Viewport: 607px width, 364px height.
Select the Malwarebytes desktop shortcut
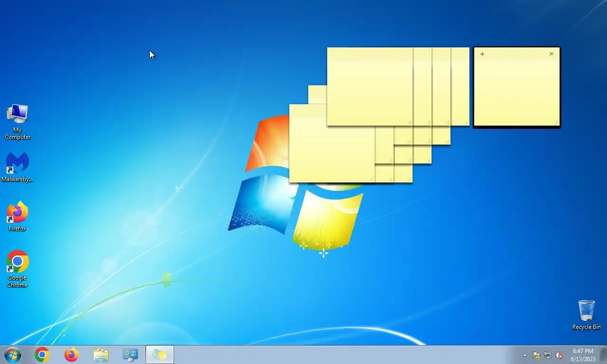[18, 167]
